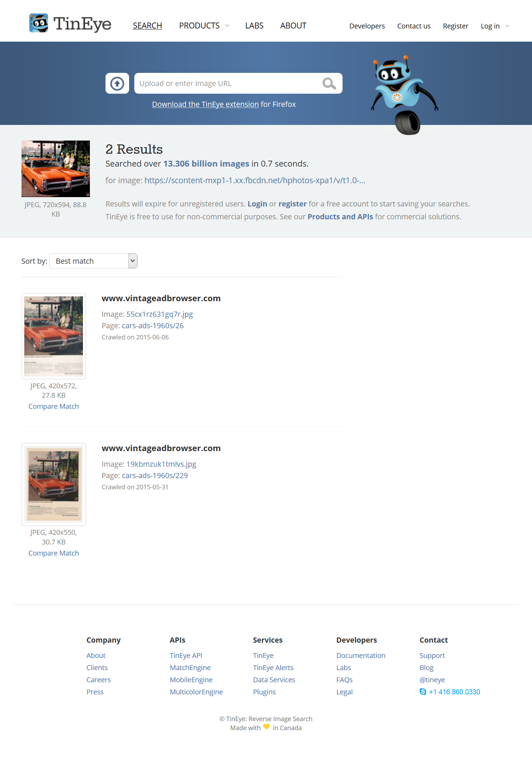Click second result thumbnail 420x550

point(54,484)
